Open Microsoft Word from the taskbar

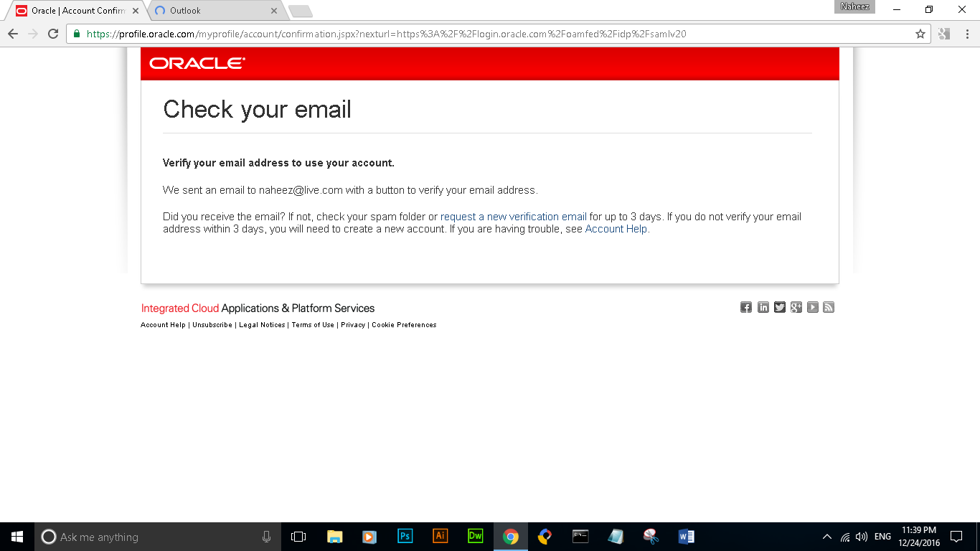pos(686,537)
